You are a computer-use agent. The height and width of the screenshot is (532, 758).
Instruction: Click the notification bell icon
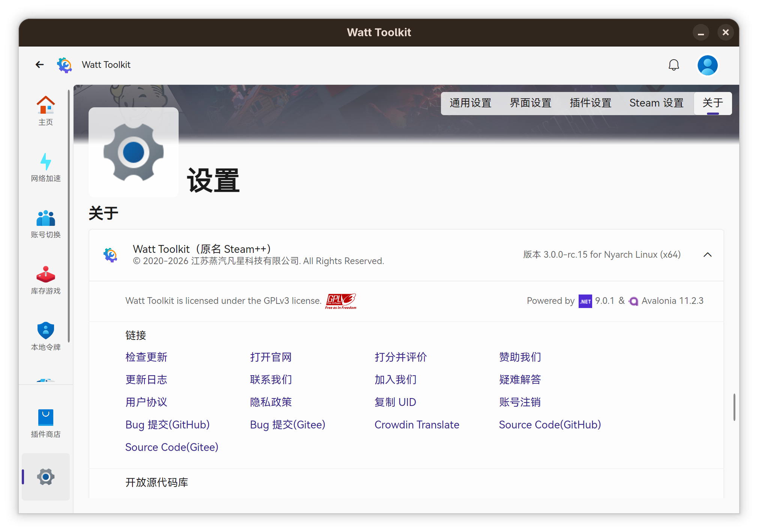tap(674, 65)
